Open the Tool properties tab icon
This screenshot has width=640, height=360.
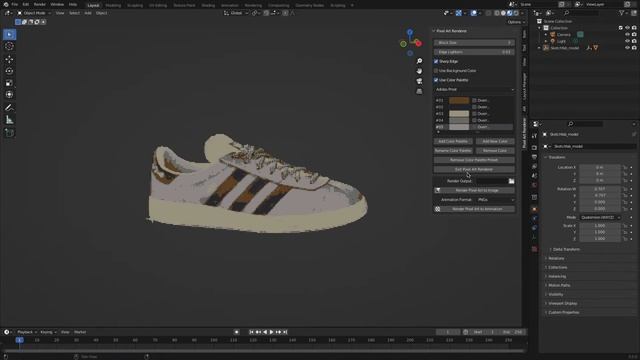click(534, 136)
